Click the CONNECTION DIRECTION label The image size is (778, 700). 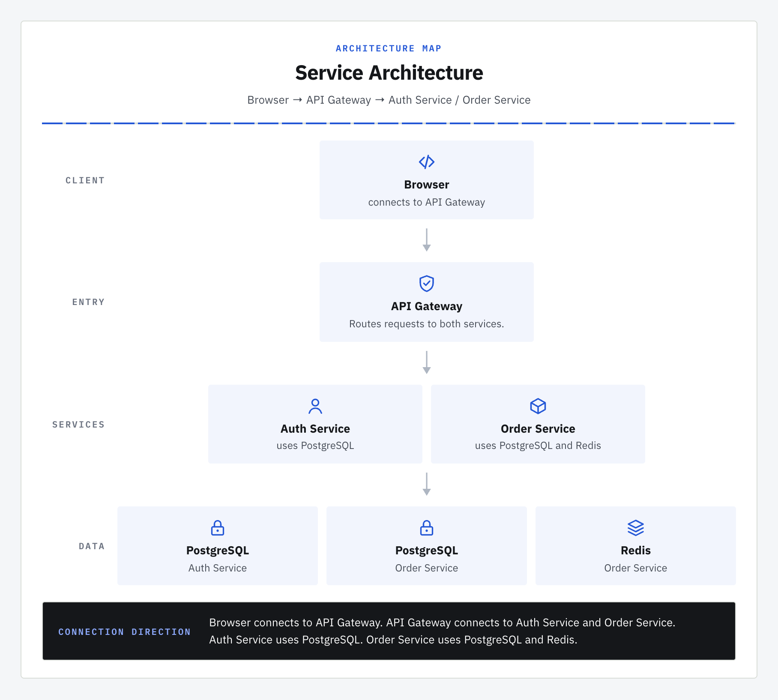125,632
